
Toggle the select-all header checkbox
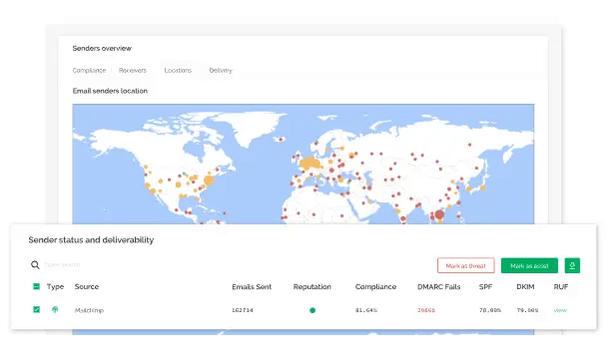(x=37, y=286)
